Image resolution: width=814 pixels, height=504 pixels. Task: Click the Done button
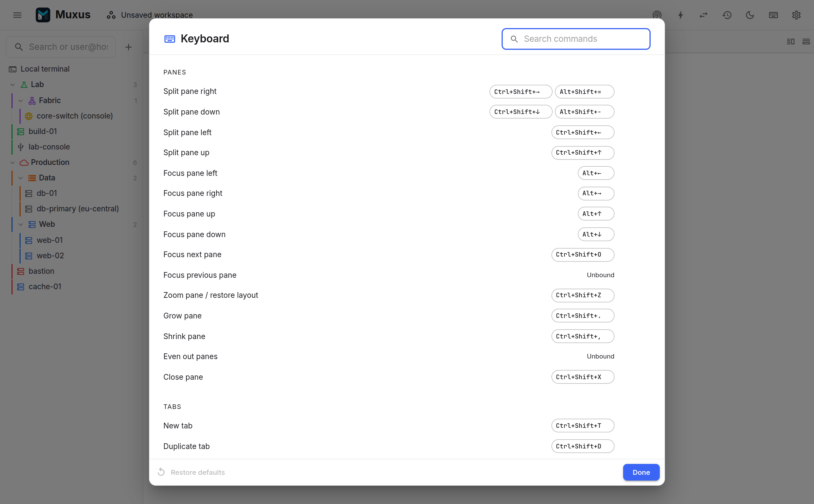pyautogui.click(x=641, y=472)
